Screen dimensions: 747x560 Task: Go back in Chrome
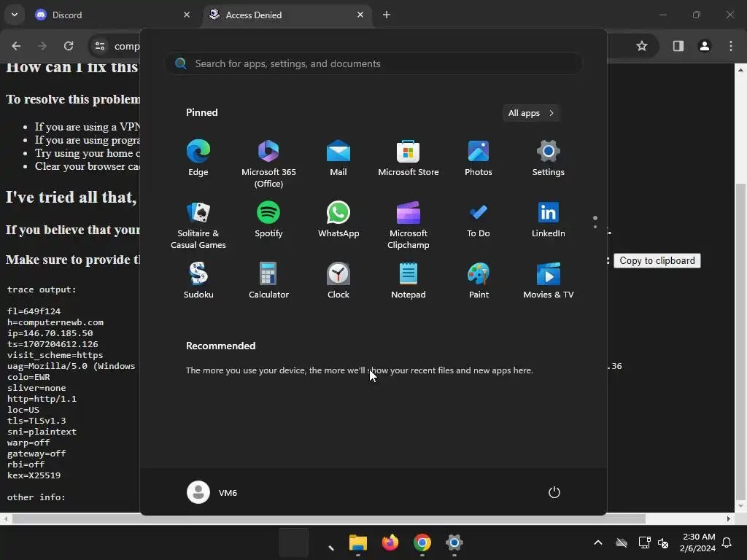pyautogui.click(x=16, y=46)
